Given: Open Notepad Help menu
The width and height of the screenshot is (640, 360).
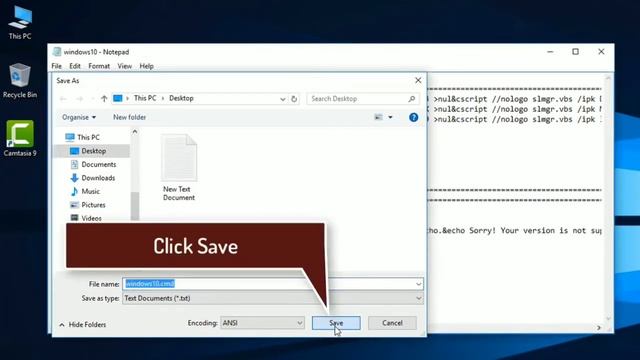Looking at the screenshot, I should (x=147, y=66).
